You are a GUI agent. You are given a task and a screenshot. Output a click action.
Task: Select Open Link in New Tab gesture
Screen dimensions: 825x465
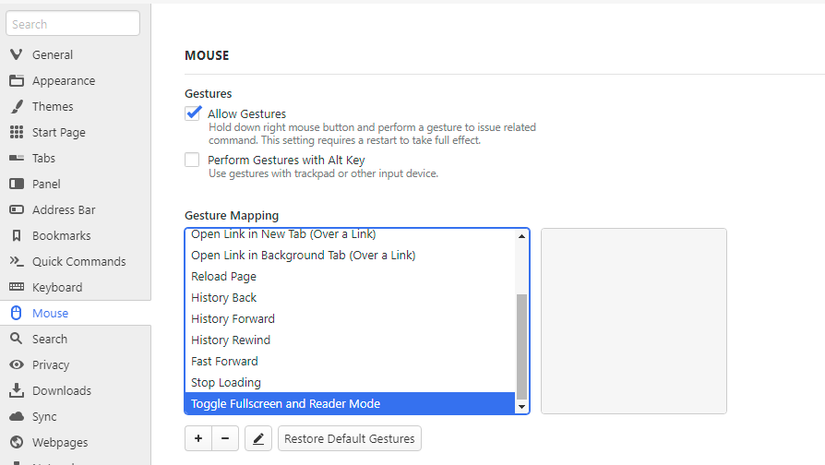(350, 234)
